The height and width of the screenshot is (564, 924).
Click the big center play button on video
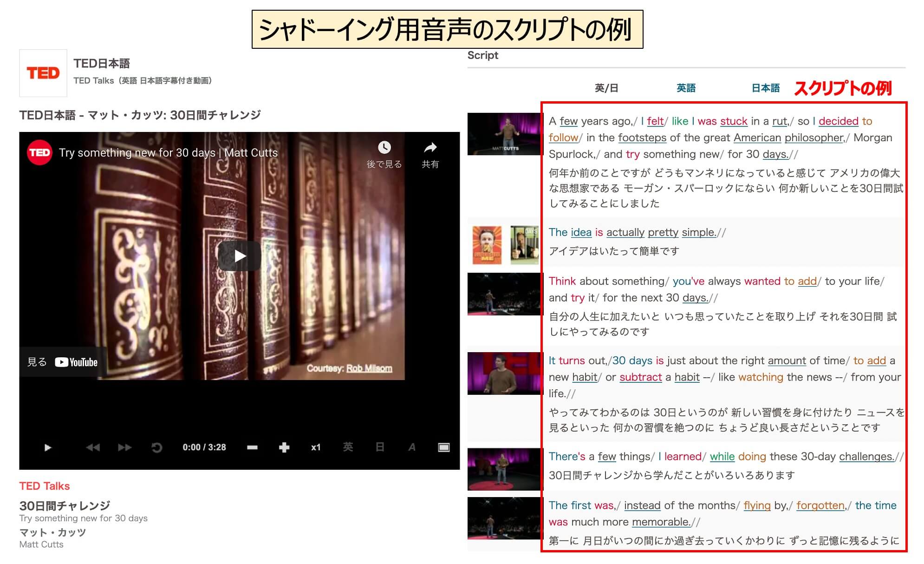click(240, 256)
